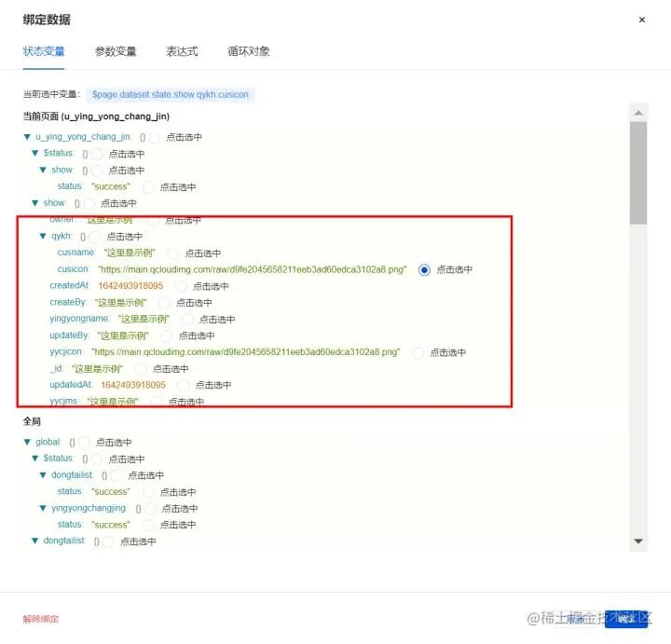
Task: Collapse the yingyongchangjing tree node
Action: pos(43,508)
